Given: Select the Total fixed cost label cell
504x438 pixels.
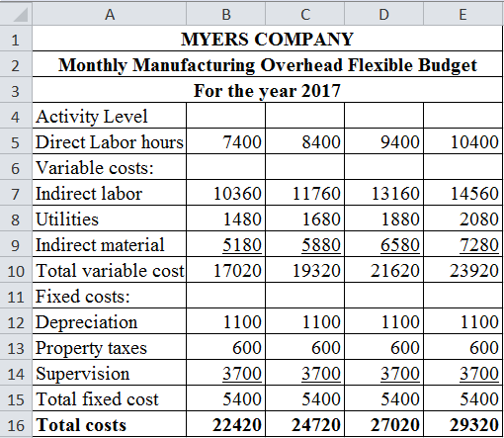Looking at the screenshot, I should point(110,398).
